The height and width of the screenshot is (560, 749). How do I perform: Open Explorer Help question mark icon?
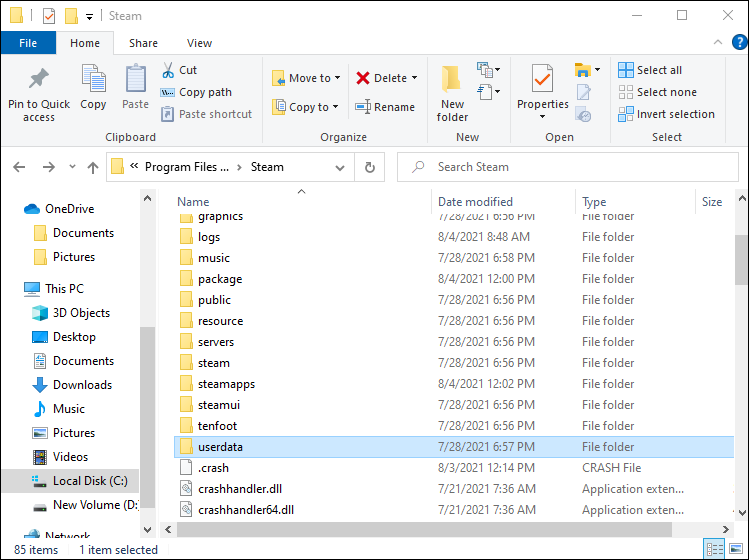click(x=739, y=42)
